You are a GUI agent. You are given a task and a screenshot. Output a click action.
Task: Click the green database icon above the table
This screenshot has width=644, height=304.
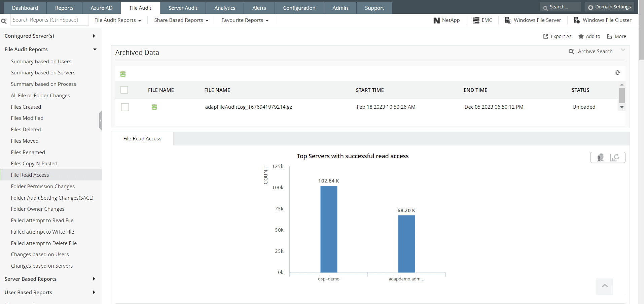(x=123, y=74)
